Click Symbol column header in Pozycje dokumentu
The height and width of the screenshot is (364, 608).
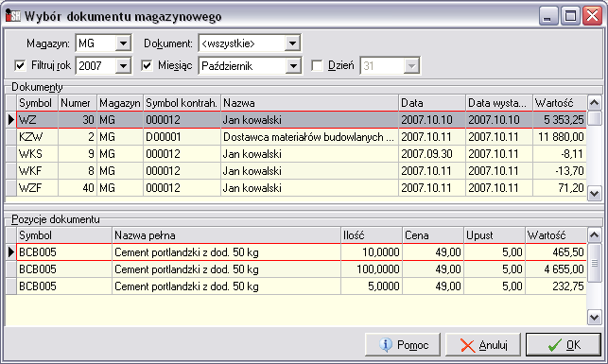pos(64,235)
